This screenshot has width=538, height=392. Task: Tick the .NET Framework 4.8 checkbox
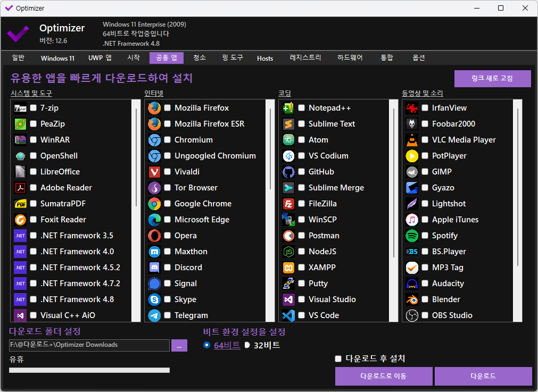[x=34, y=299]
